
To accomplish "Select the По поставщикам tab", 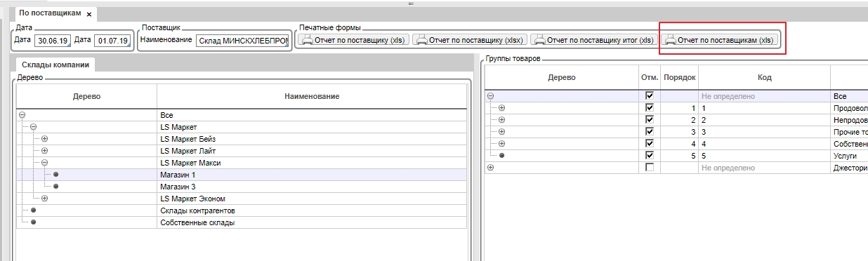I will click(49, 14).
